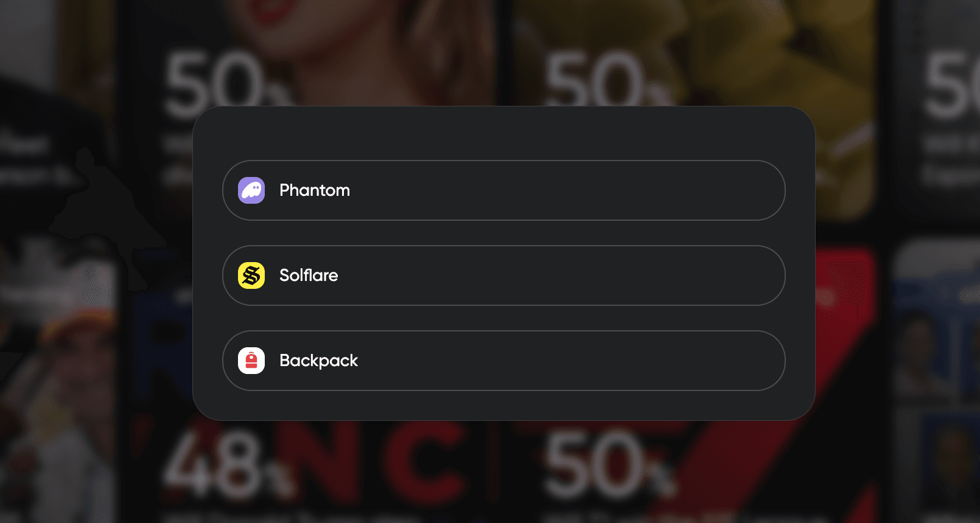Click the red Backpack wallet icon

pos(251,361)
